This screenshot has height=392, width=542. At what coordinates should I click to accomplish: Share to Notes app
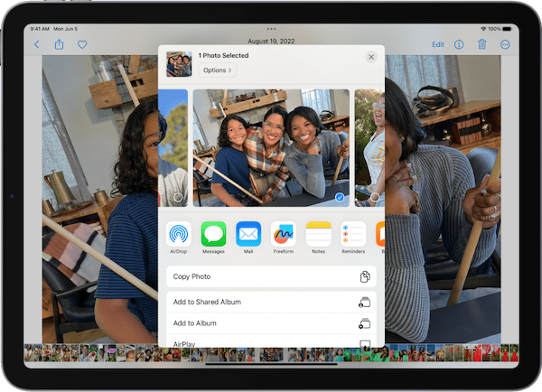pos(318,238)
